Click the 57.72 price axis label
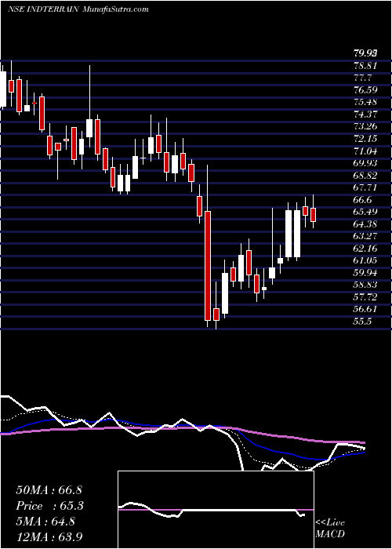Screen dimensions: 392x549 point(364,297)
